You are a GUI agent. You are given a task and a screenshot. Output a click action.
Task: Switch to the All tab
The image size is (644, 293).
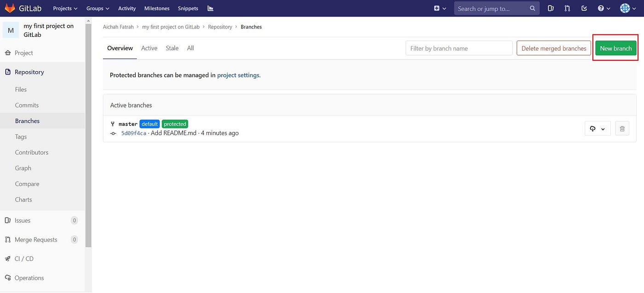click(190, 48)
